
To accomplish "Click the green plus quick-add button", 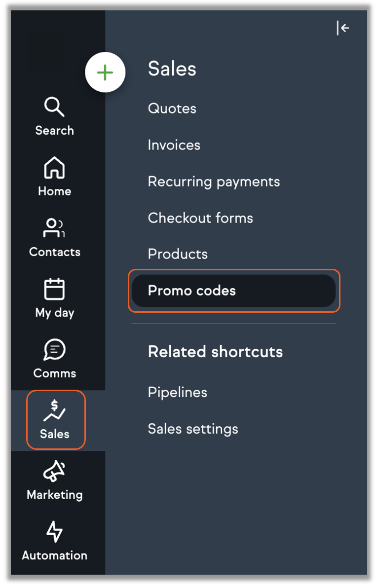I will point(105,73).
